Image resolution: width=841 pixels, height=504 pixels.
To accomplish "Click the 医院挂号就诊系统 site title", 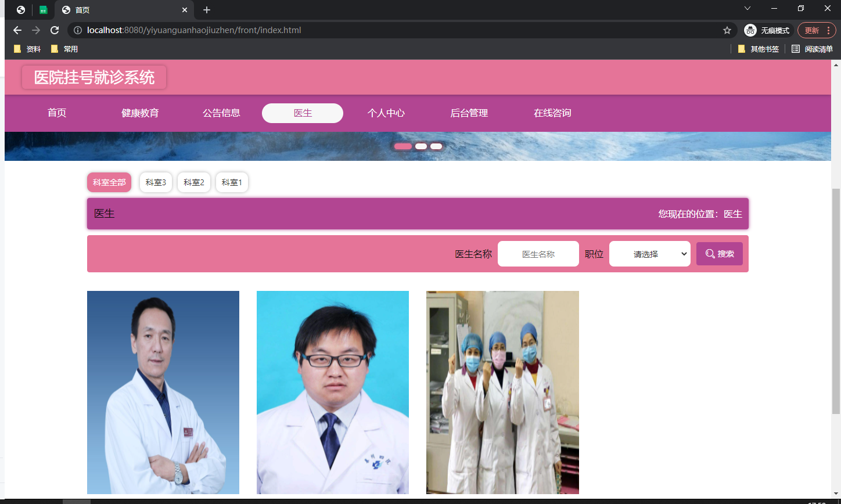I will [x=94, y=77].
